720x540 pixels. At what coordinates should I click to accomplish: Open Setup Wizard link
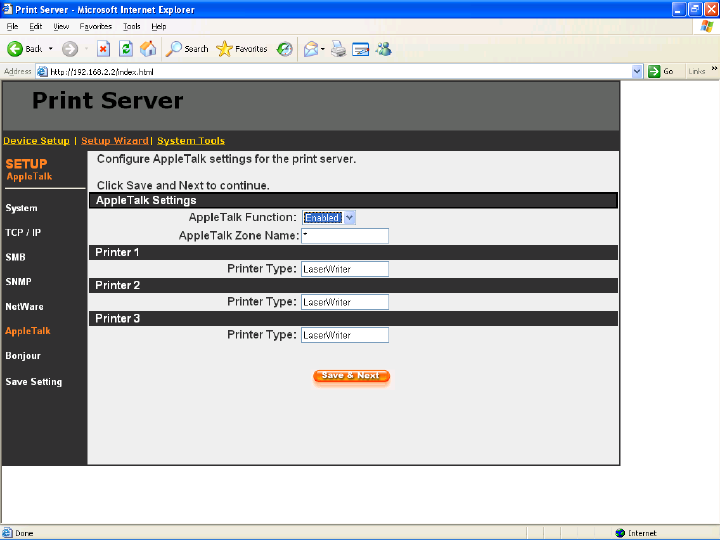[x=115, y=141]
